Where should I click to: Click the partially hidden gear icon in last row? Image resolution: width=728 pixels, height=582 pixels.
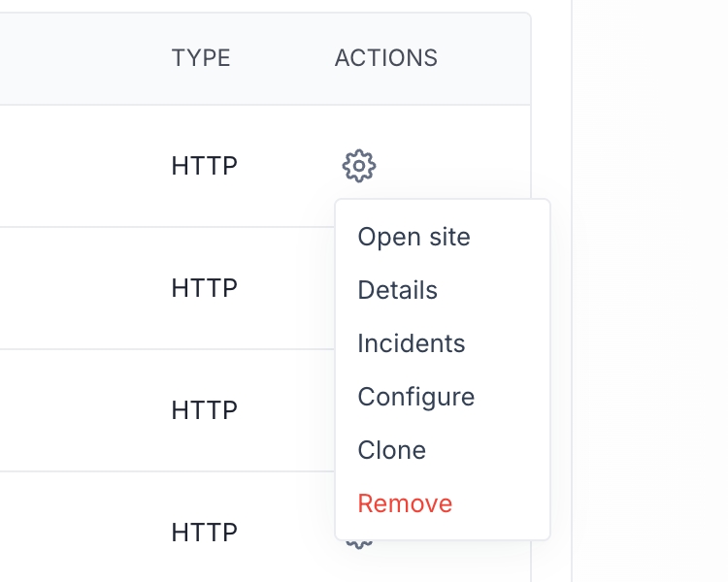[359, 544]
